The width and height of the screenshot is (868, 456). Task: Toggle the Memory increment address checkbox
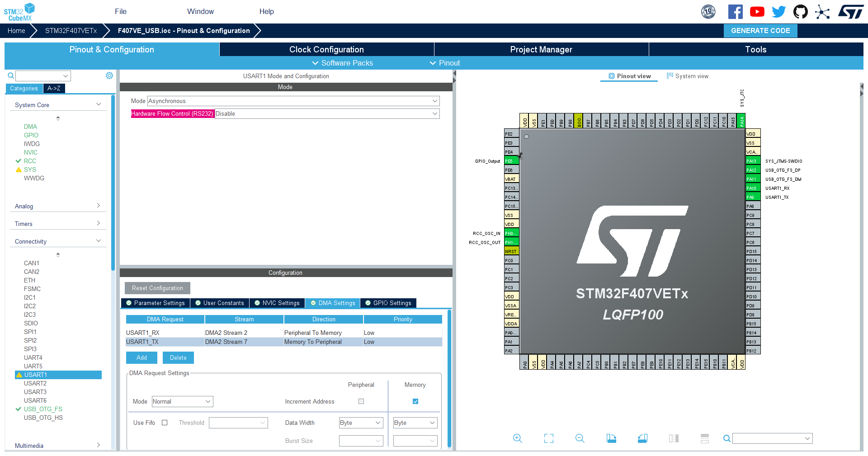click(415, 401)
